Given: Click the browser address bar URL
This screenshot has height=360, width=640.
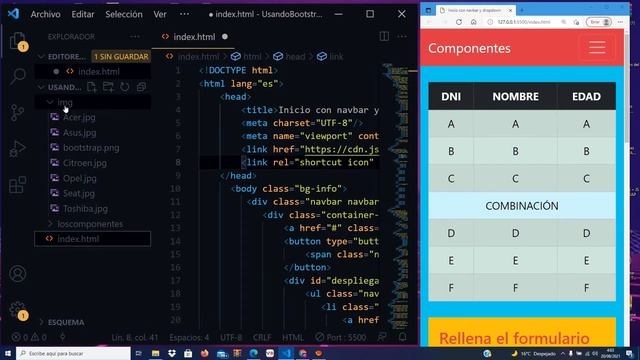Looking at the screenshot, I should [x=524, y=22].
